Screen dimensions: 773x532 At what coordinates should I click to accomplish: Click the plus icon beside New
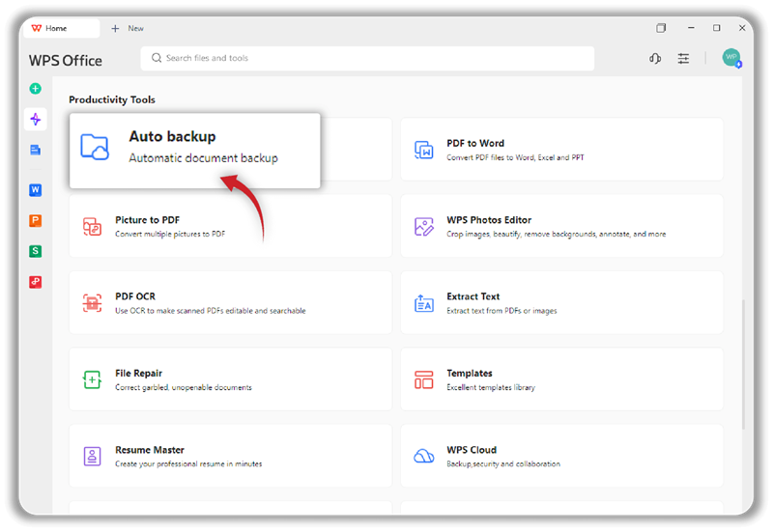pos(115,29)
